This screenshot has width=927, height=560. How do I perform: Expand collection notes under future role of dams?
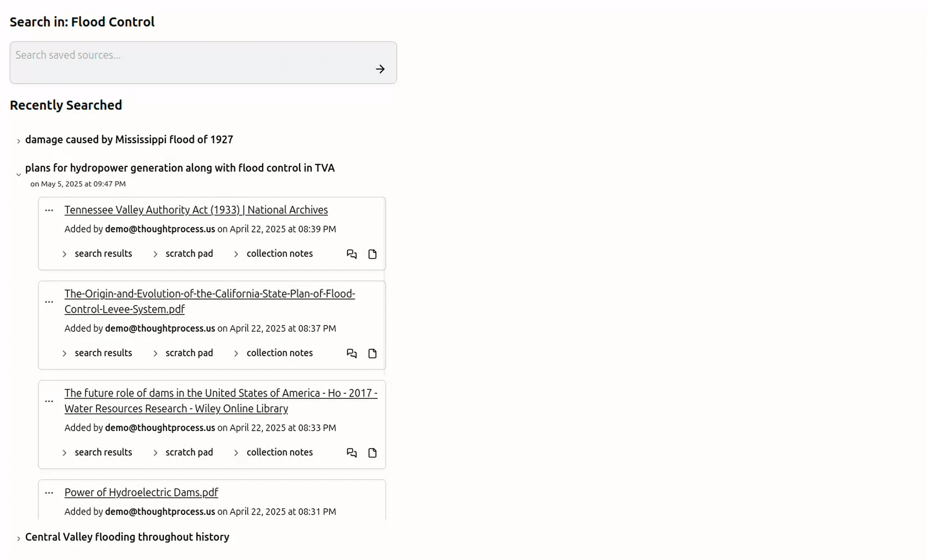pos(273,453)
